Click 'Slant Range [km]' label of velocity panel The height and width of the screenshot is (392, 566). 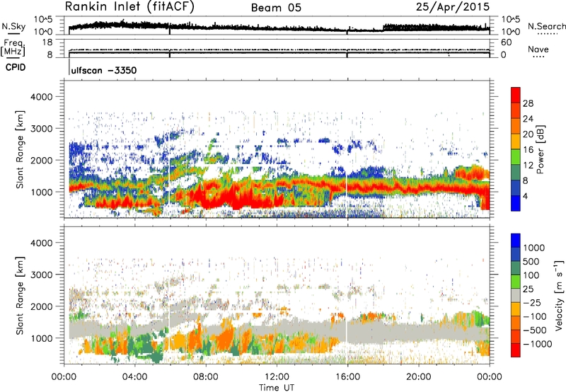20,295
